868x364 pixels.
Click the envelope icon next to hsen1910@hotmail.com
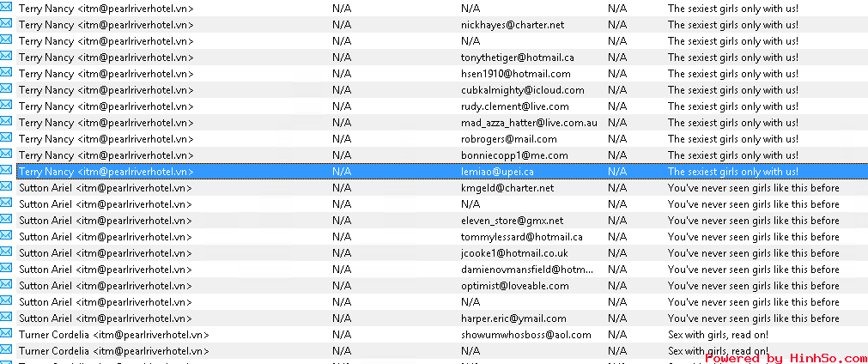coord(6,73)
